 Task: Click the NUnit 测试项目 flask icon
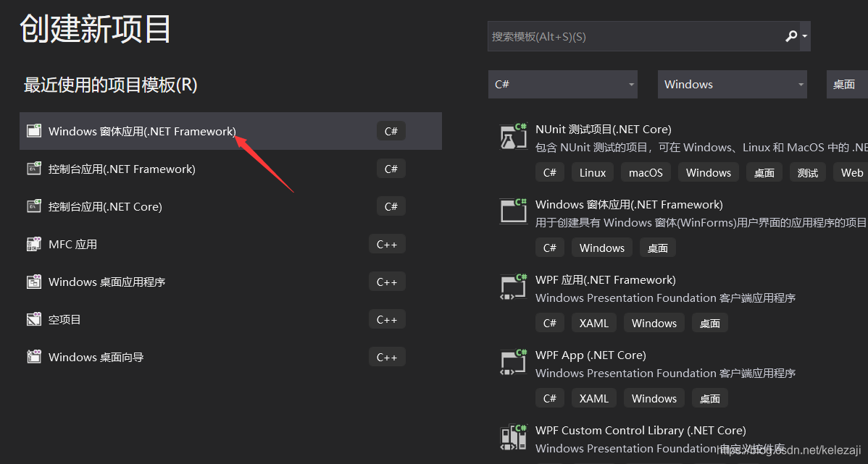coord(513,137)
